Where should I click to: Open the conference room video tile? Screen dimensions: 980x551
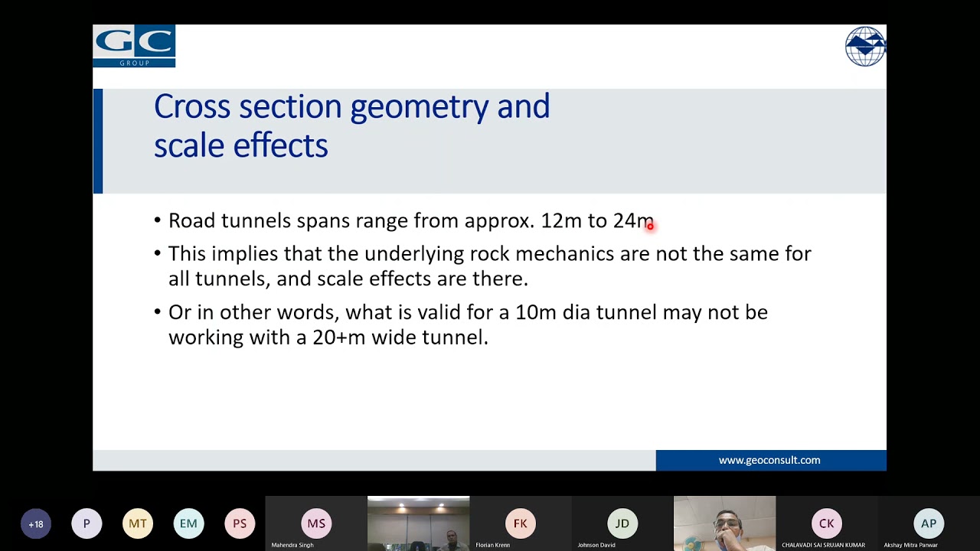click(x=418, y=523)
